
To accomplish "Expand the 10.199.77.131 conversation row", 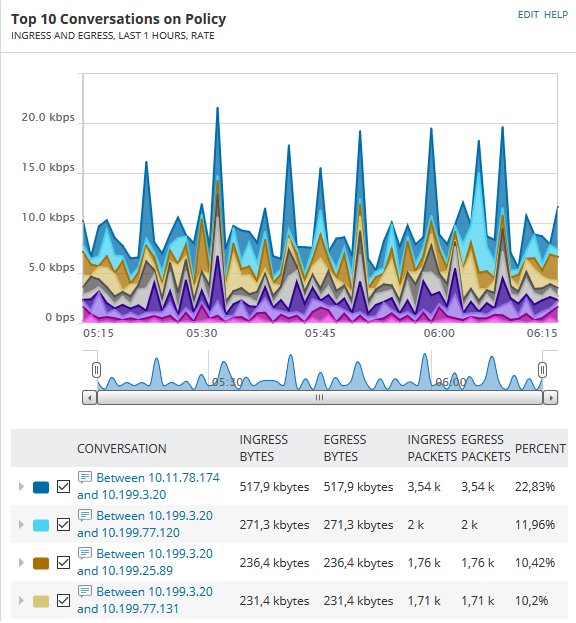I will pyautogui.click(x=21, y=601).
